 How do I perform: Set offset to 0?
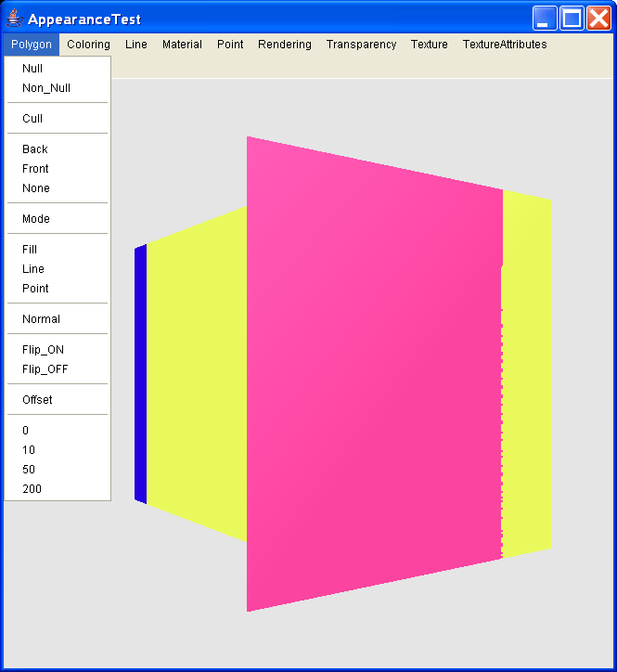pos(58,431)
